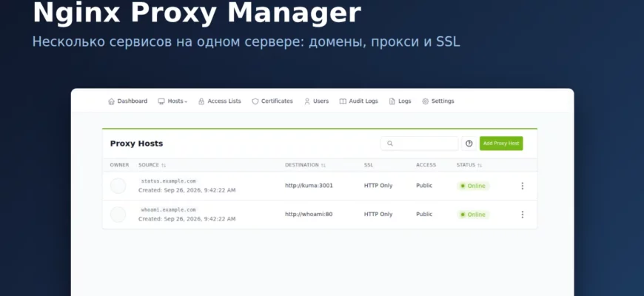The height and width of the screenshot is (296, 644).
Task: Go to Access Lists page
Action: click(220, 101)
